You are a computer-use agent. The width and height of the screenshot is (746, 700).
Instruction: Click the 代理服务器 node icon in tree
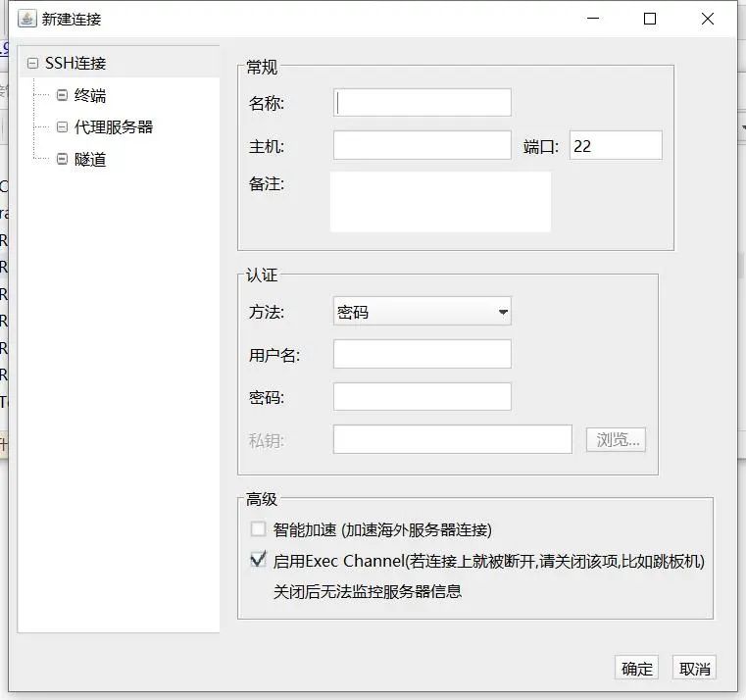(x=63, y=127)
